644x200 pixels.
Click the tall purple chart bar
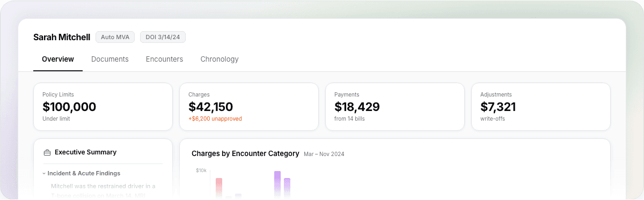point(277,184)
